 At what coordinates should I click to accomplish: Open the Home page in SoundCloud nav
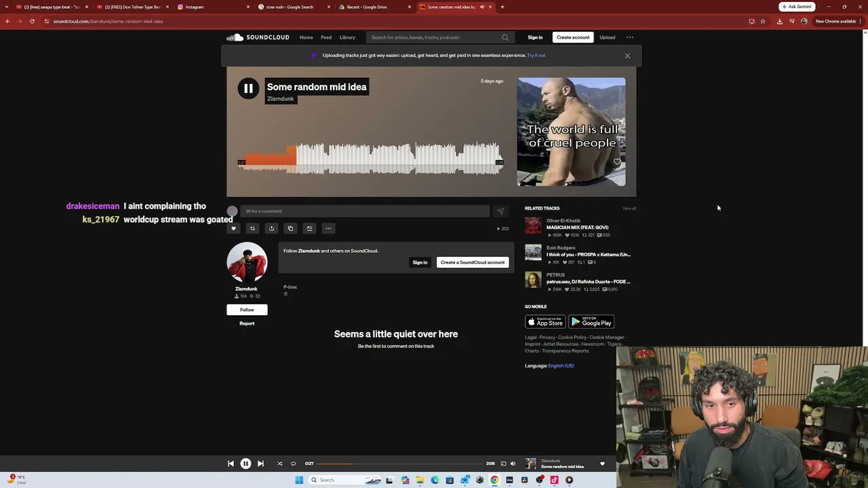pos(307,37)
